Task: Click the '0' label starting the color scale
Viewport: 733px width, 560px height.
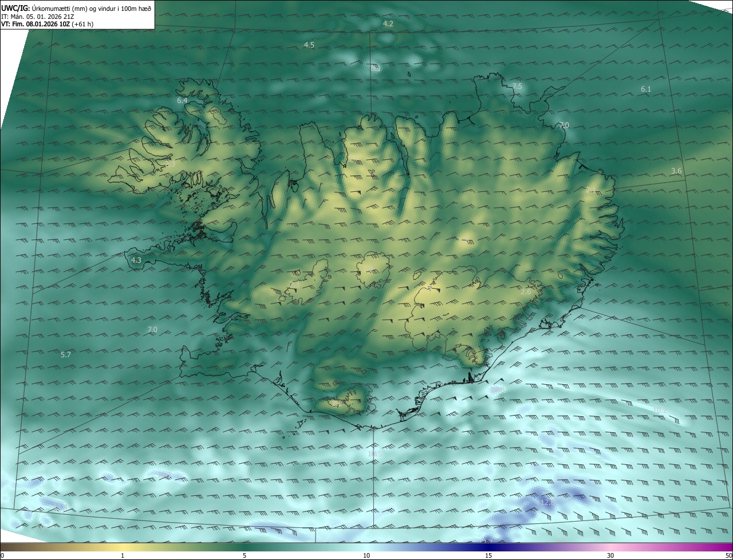Action: (x=2, y=556)
